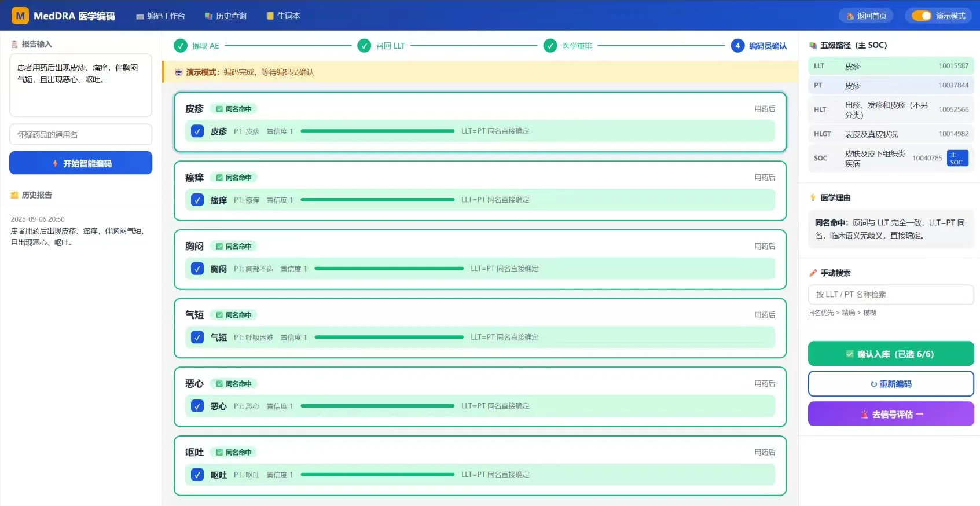The height and width of the screenshot is (506, 980).
Task: Uncheck the 皮疹 coding checkbox
Action: coord(197,131)
